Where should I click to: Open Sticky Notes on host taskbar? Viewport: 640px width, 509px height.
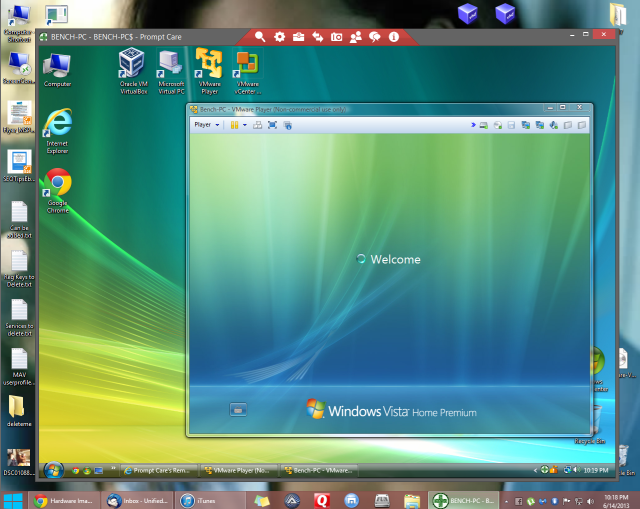tap(262, 501)
